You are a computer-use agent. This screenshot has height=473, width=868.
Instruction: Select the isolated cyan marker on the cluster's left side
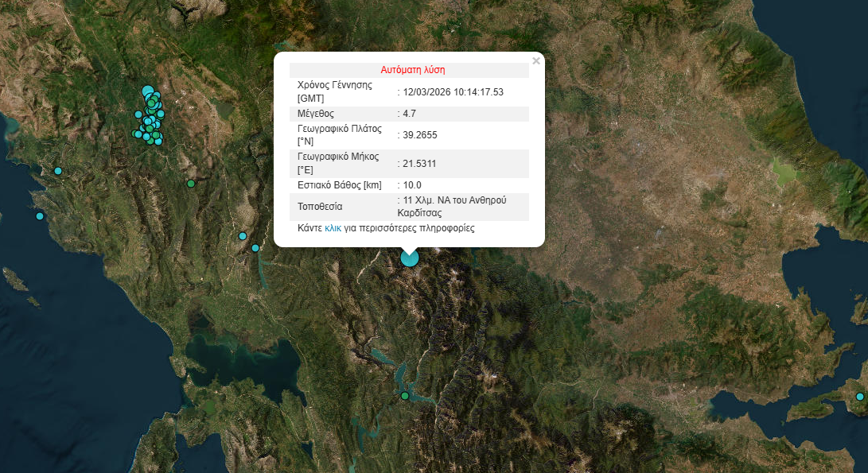point(138,114)
